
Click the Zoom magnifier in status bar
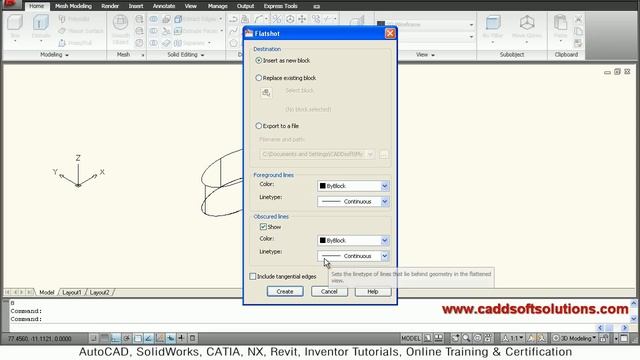[466, 338]
